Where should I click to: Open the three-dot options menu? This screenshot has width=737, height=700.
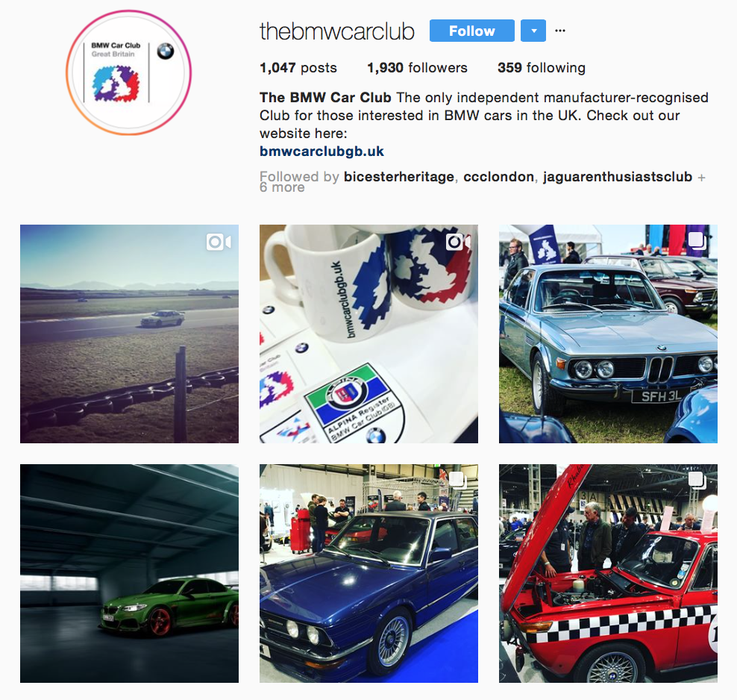point(559,31)
